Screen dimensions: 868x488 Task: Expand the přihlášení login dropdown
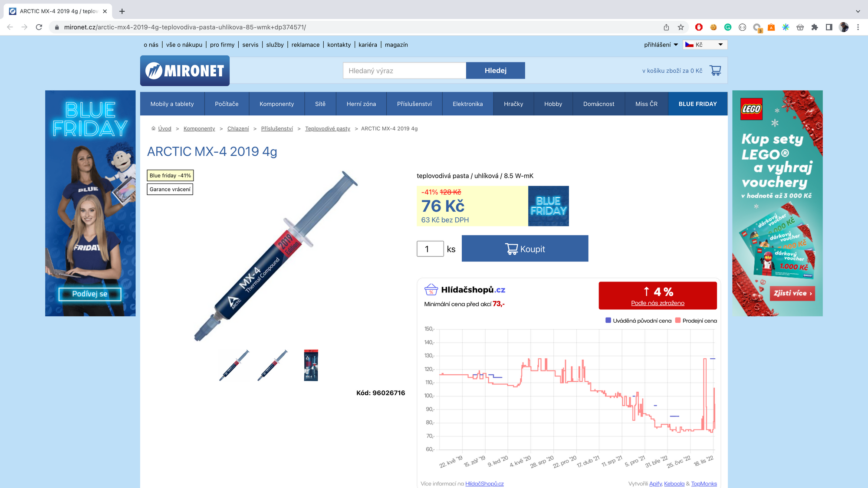pyautogui.click(x=661, y=45)
